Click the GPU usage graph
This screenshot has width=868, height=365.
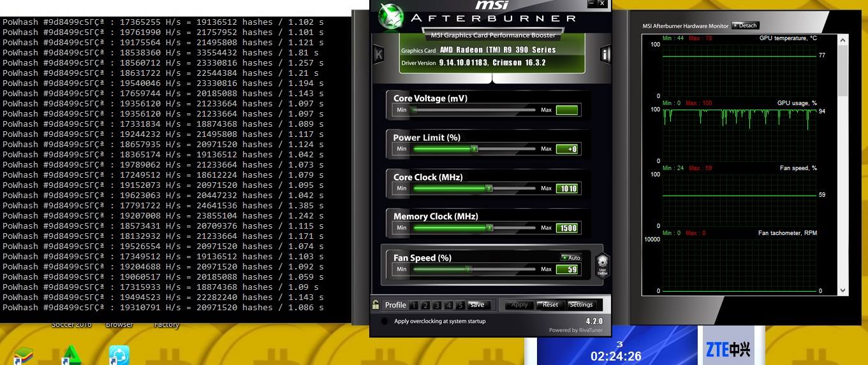click(740, 135)
